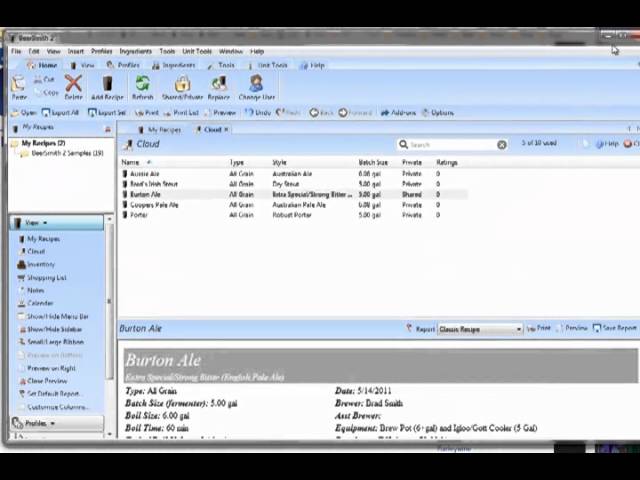Click the Shared/Private lock icon
640x480 pixels.
pyautogui.click(x=182, y=87)
